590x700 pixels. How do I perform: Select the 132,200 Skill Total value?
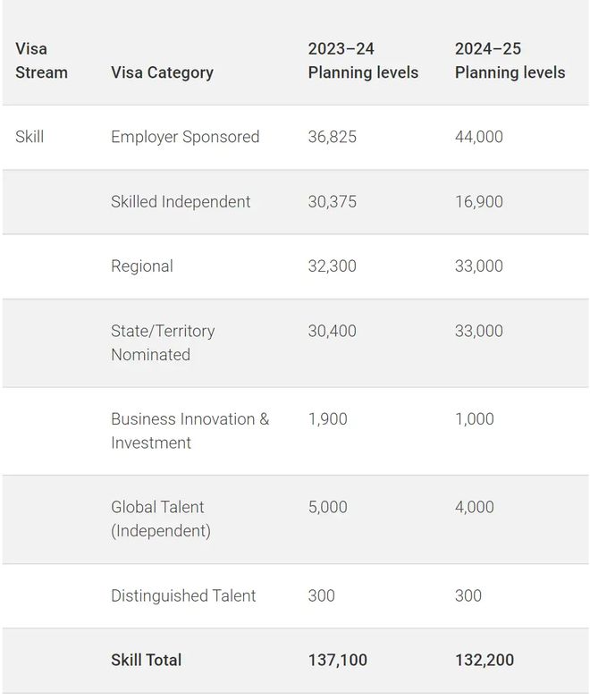[x=485, y=660]
